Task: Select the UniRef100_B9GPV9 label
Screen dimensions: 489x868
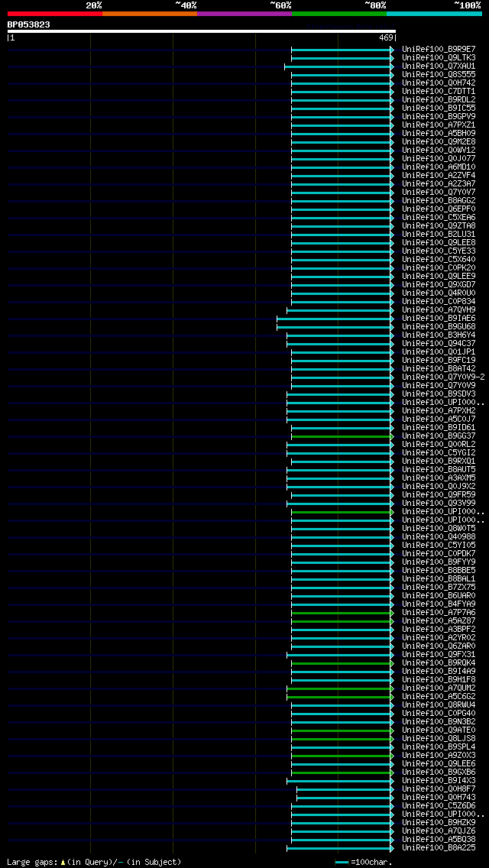Action: tap(439, 116)
